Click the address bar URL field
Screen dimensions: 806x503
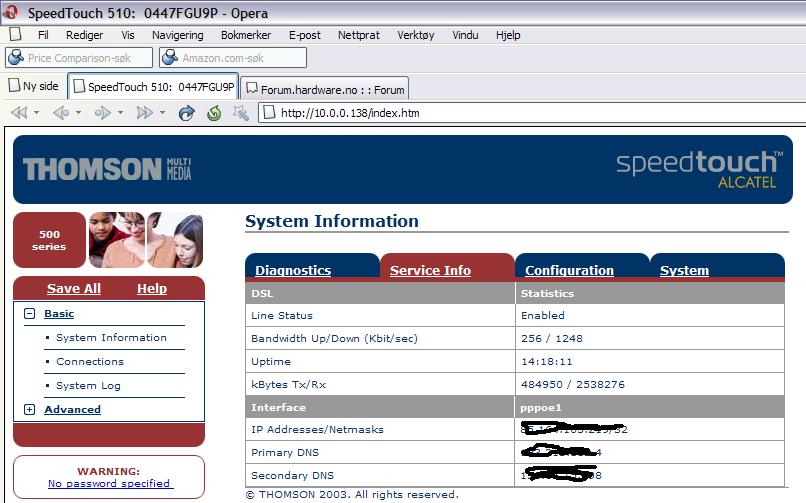[x=532, y=113]
